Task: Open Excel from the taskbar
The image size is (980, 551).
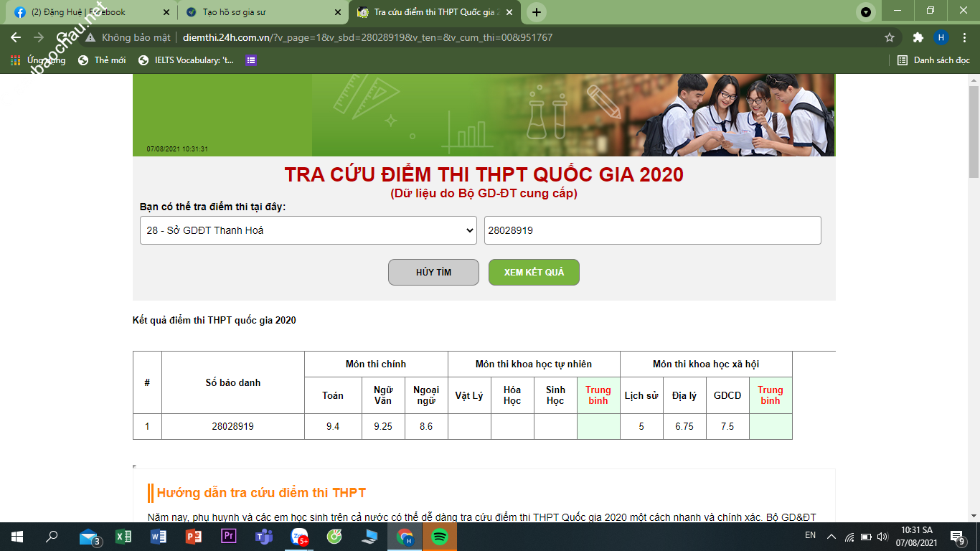Action: click(x=123, y=537)
